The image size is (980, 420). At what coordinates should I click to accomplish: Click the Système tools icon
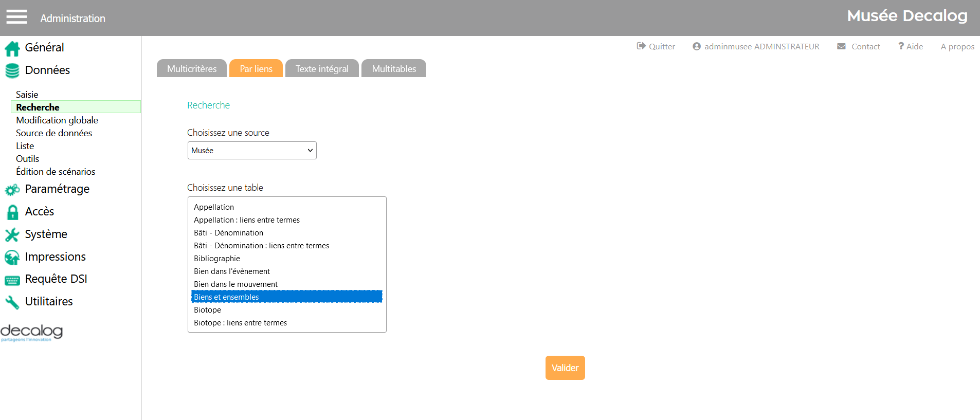click(12, 235)
